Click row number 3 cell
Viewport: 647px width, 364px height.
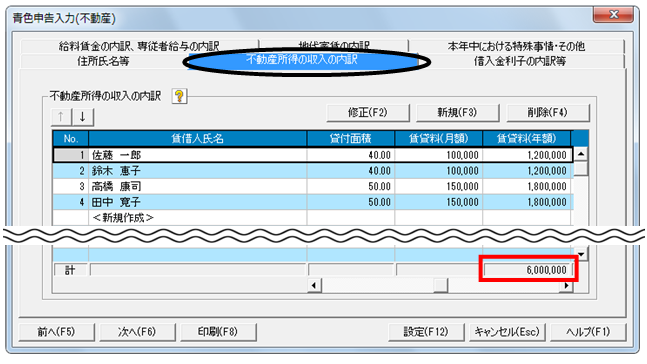coord(71,186)
